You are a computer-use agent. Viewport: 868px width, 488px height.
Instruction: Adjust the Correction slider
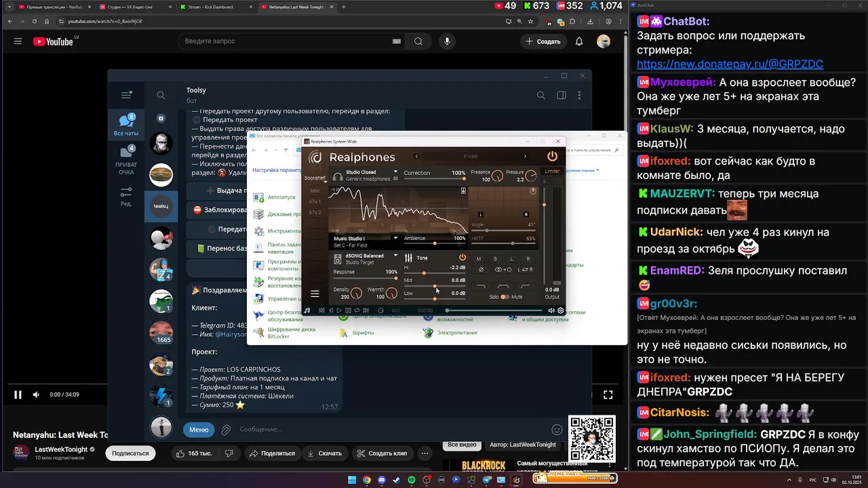pos(435,178)
